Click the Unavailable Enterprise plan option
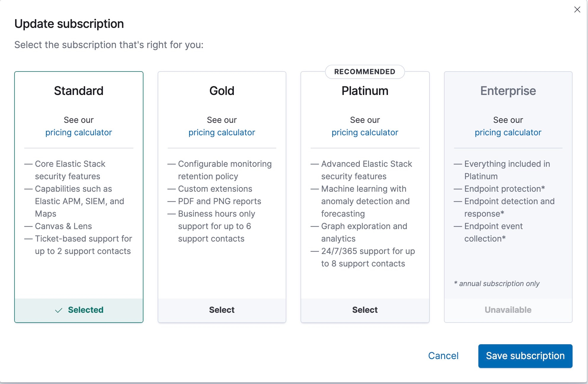Screen dimensions: 588x384 pos(508,310)
